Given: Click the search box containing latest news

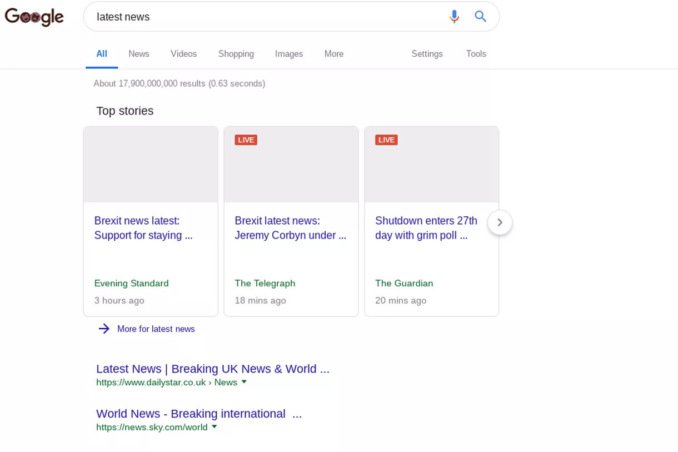Looking at the screenshot, I should click(x=260, y=17).
